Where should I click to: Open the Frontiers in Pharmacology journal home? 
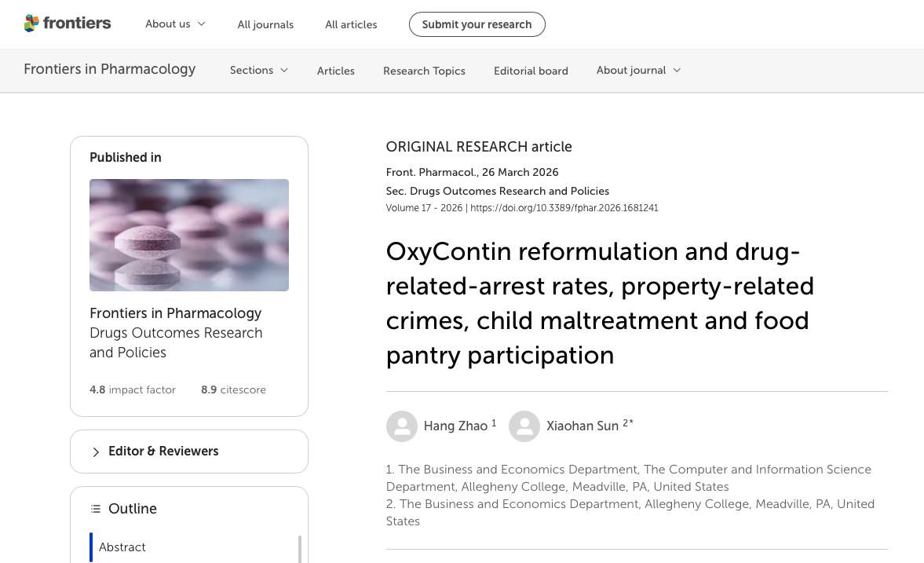[110, 70]
